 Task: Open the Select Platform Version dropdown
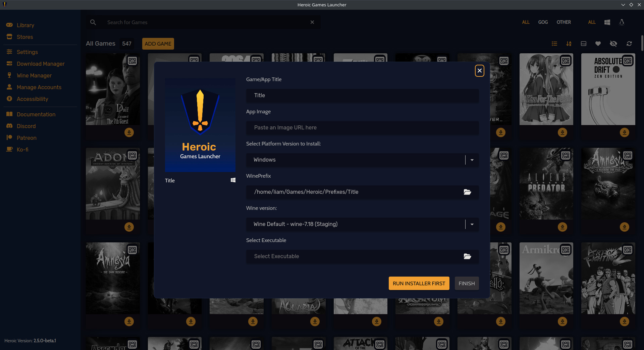[x=472, y=160]
